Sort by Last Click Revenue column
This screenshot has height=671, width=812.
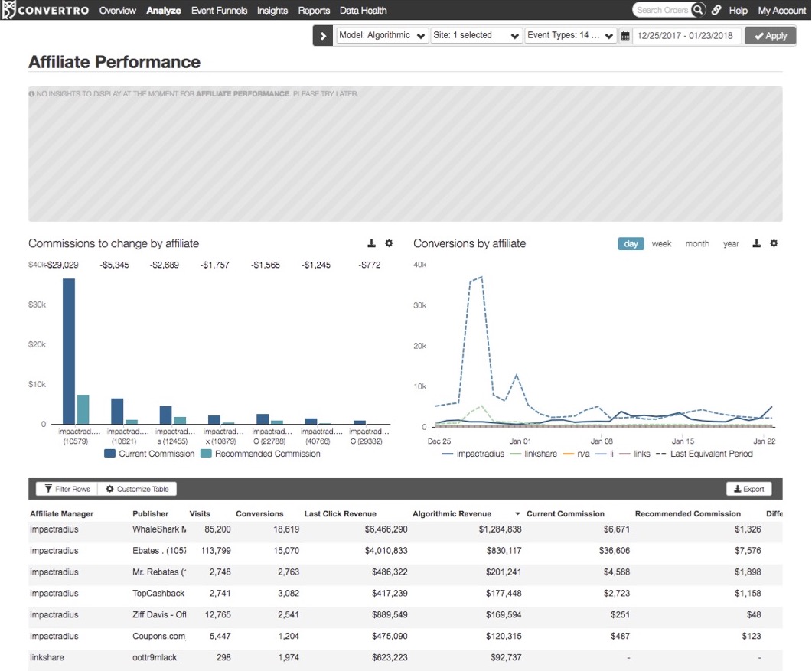tap(341, 513)
